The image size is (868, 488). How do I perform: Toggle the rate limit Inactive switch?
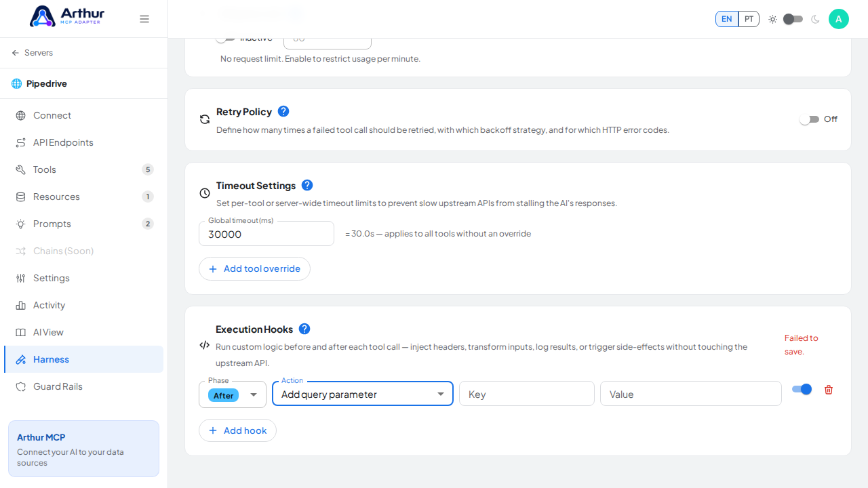[226, 39]
